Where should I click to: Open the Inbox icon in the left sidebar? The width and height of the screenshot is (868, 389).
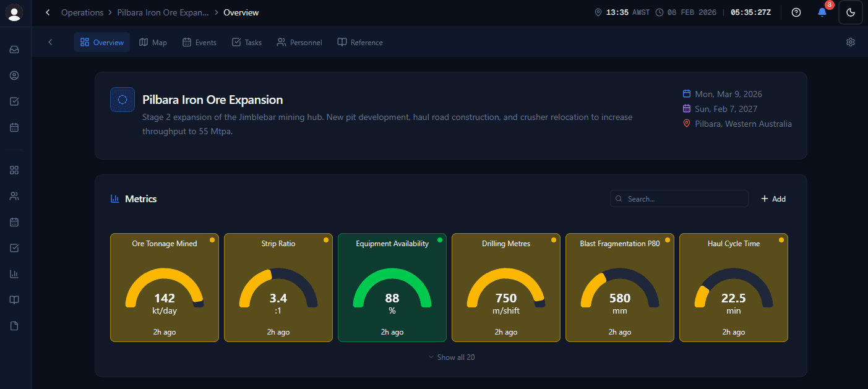click(x=14, y=49)
